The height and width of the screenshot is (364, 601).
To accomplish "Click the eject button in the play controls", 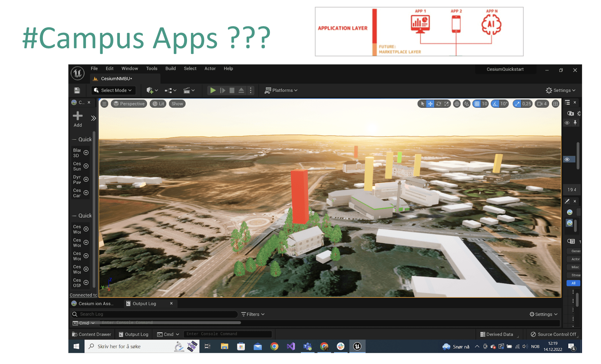I will point(241,90).
